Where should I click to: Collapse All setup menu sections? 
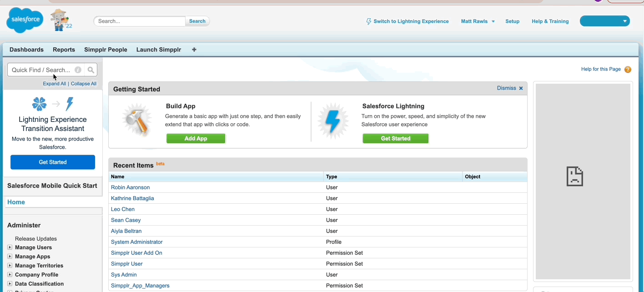(84, 84)
